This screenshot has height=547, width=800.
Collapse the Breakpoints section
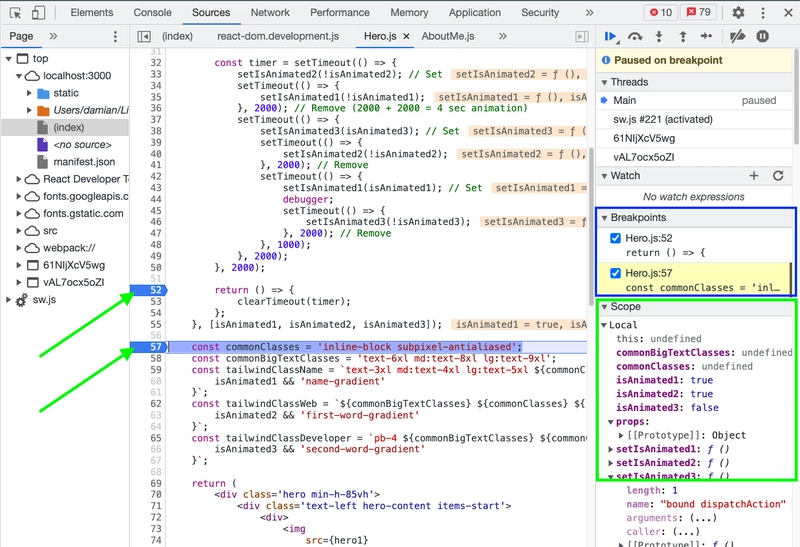(x=605, y=218)
